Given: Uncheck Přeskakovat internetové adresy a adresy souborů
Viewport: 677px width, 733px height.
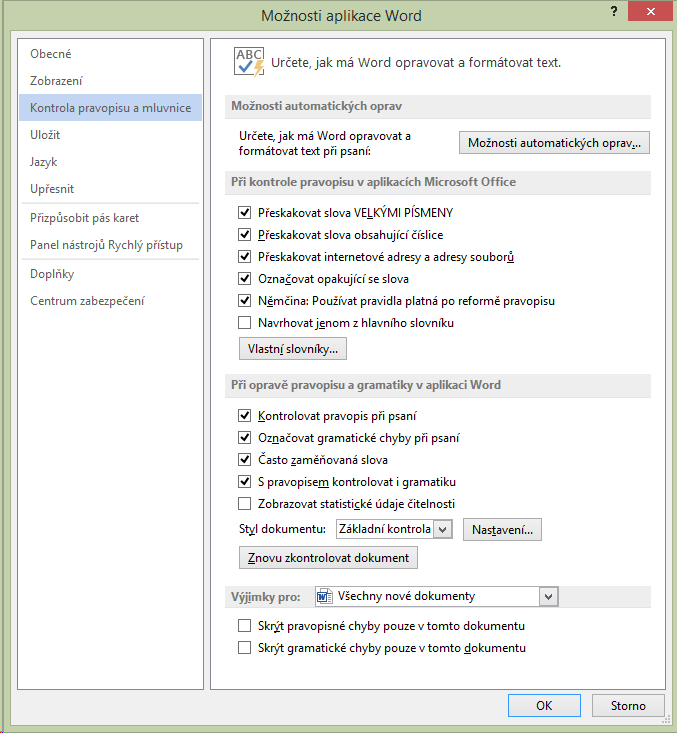Looking at the screenshot, I should coord(245,257).
